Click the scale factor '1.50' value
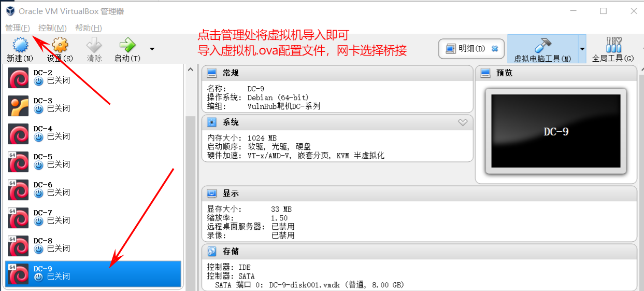Screen dimensions: 644x291 [x=279, y=218]
